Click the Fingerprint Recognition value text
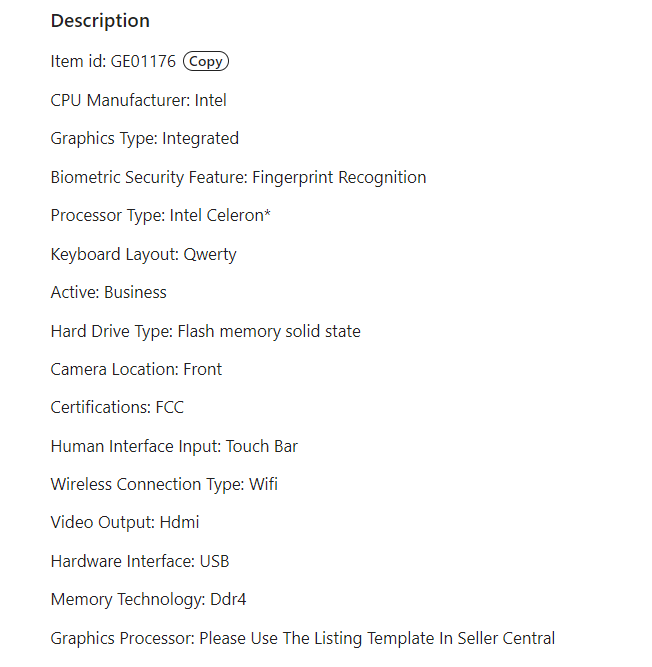The image size is (652, 667). tap(339, 177)
